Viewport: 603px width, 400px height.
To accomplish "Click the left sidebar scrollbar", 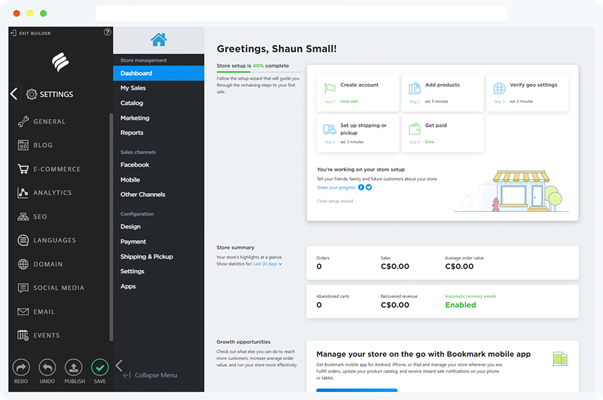I will [x=111, y=227].
